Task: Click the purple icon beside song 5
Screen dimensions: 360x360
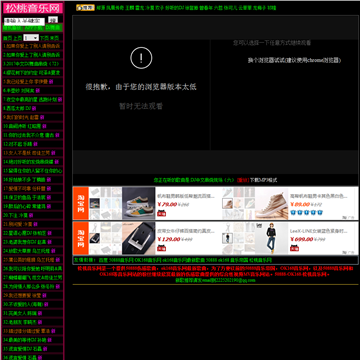Action: pos(51,81)
